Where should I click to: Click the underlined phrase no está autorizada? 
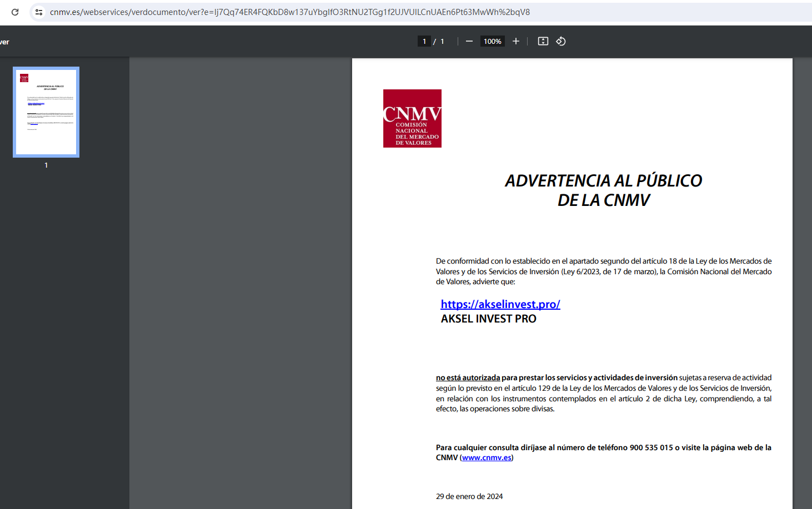click(468, 378)
